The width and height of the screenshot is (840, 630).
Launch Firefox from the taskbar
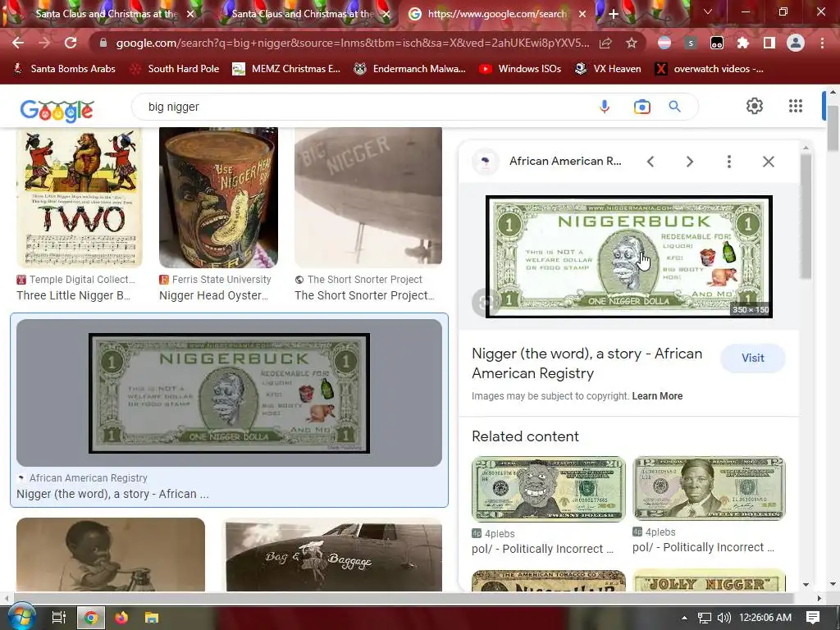[x=121, y=618]
